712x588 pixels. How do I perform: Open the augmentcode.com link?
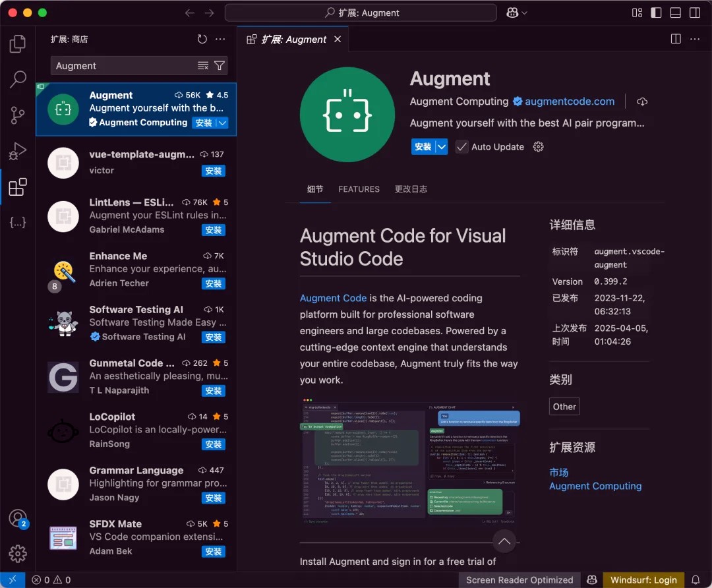coord(570,102)
